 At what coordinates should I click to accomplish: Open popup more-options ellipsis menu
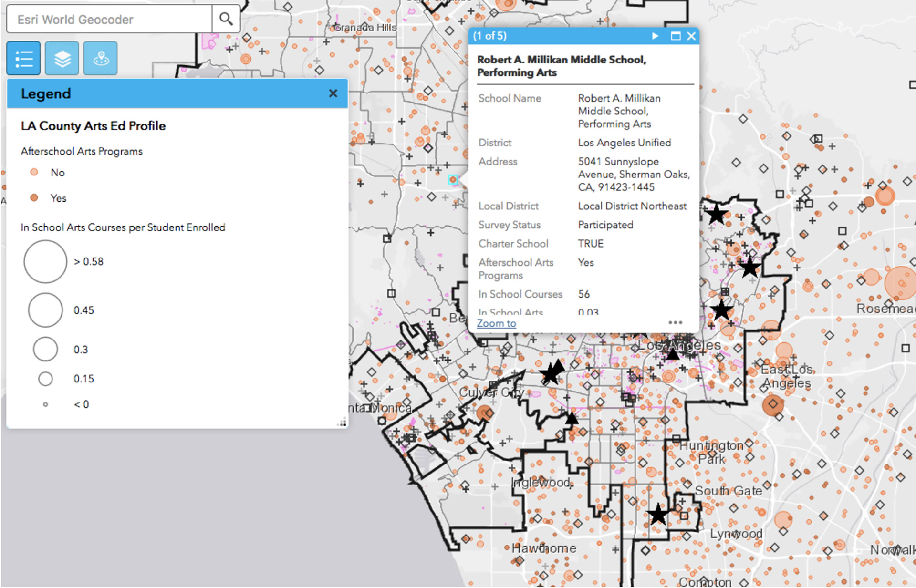coord(675,323)
